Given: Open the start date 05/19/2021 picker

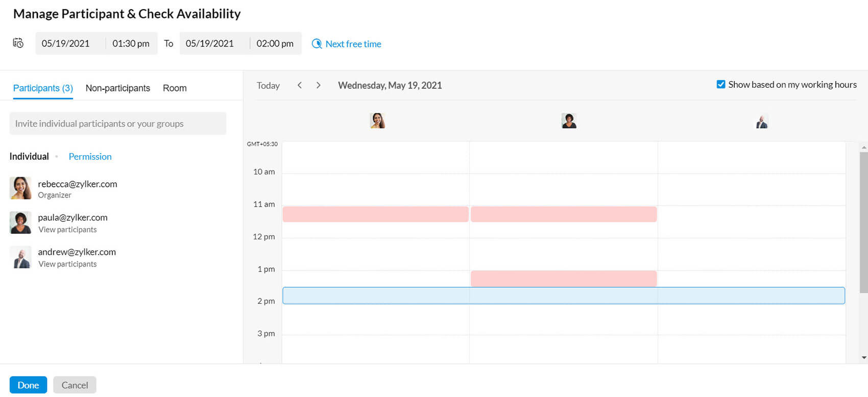Looking at the screenshot, I should [x=66, y=43].
